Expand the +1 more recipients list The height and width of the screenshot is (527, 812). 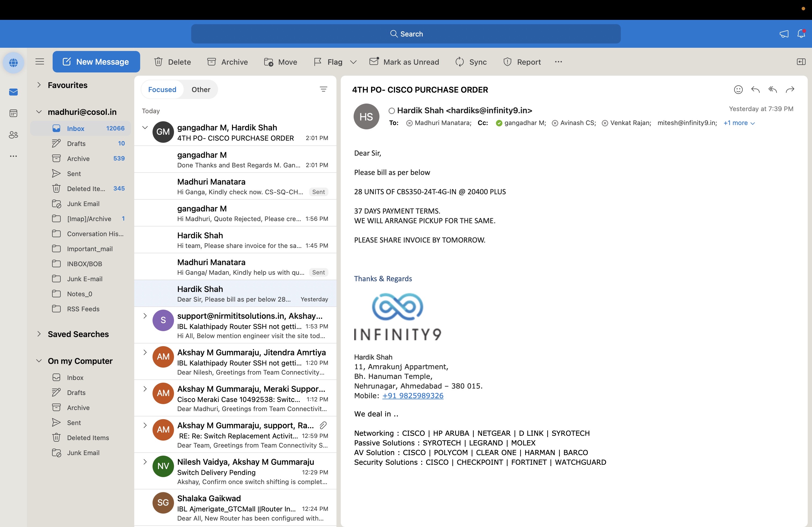(739, 123)
